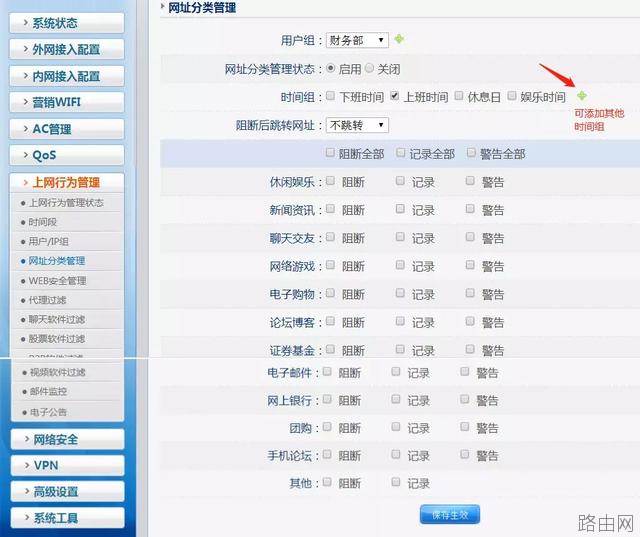Open 上网行为管理状态 submenu item
Image resolution: width=640 pixels, height=537 pixels.
click(66, 203)
